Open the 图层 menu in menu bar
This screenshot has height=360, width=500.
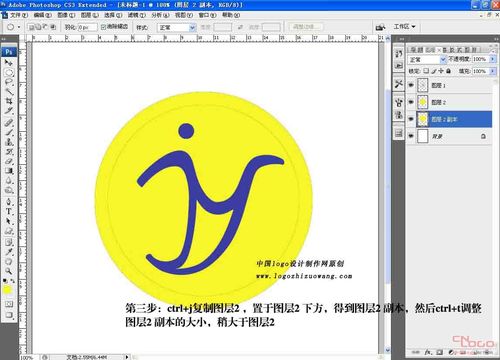point(90,15)
